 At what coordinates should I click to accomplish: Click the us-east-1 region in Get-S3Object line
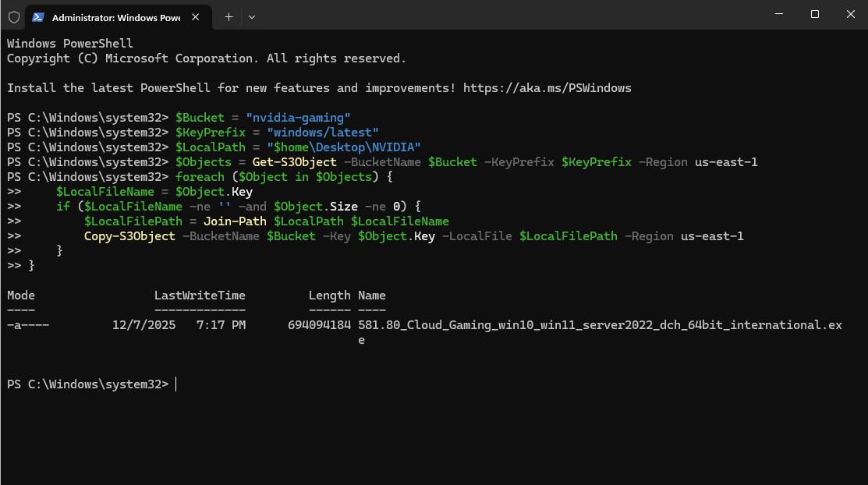(726, 162)
